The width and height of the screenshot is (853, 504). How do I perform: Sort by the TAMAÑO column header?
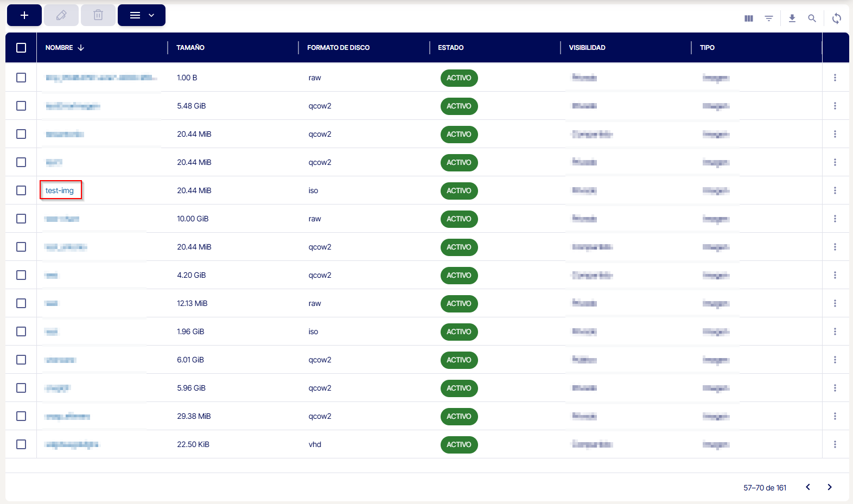coord(190,48)
